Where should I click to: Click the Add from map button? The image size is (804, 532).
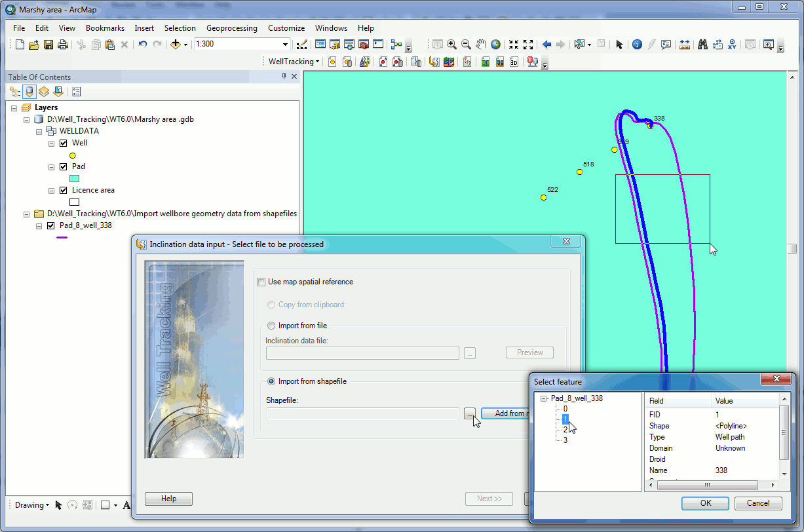pyautogui.click(x=505, y=413)
